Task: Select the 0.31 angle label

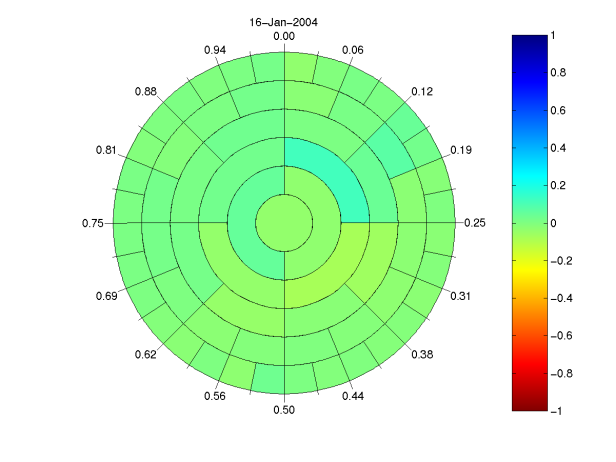Action: [x=460, y=296]
